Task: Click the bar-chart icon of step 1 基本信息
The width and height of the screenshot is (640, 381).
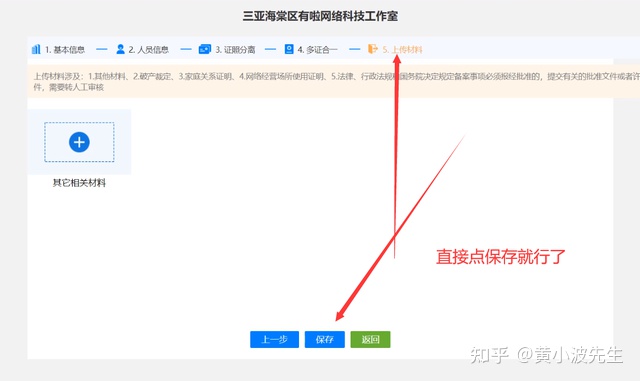Action: pos(36,49)
